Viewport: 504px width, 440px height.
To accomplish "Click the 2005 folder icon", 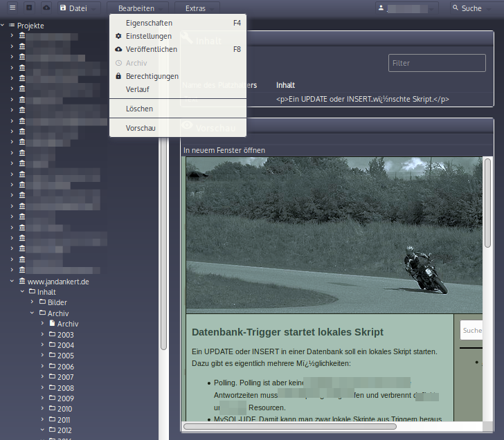I will click(52, 355).
